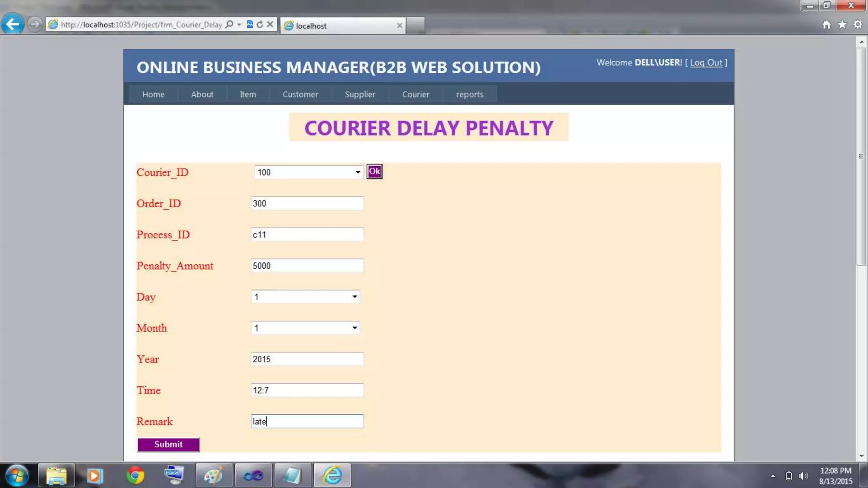Select the Courier menu item
Viewport: 868px width, 488px height.
(415, 94)
